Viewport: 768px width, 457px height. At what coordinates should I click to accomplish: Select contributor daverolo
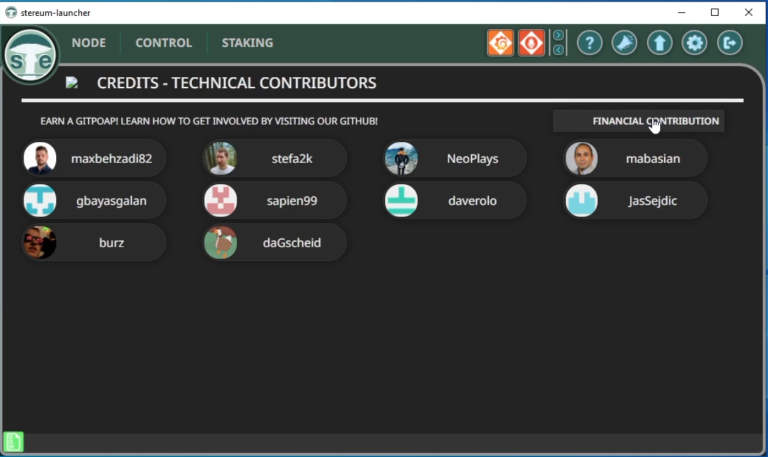coord(455,201)
